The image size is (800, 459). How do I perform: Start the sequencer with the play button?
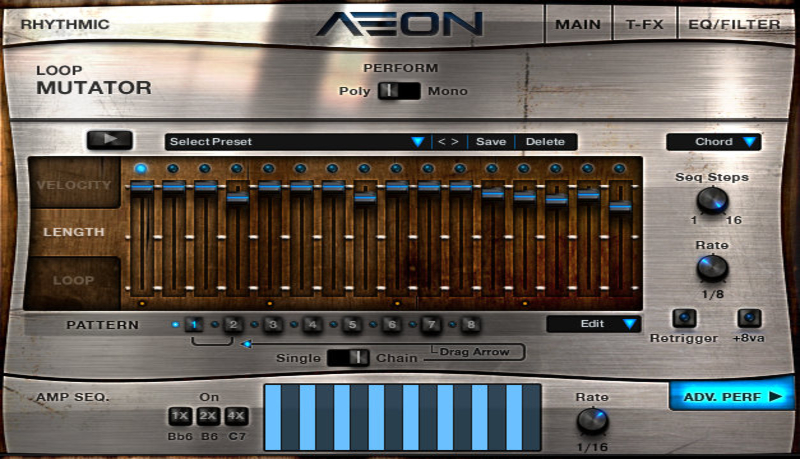(x=110, y=140)
